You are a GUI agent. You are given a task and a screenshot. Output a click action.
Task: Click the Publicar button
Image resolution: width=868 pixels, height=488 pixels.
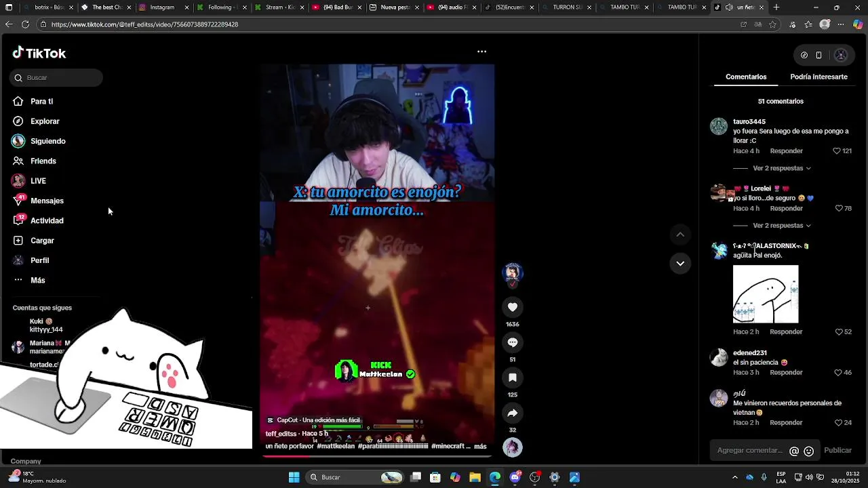tap(837, 451)
